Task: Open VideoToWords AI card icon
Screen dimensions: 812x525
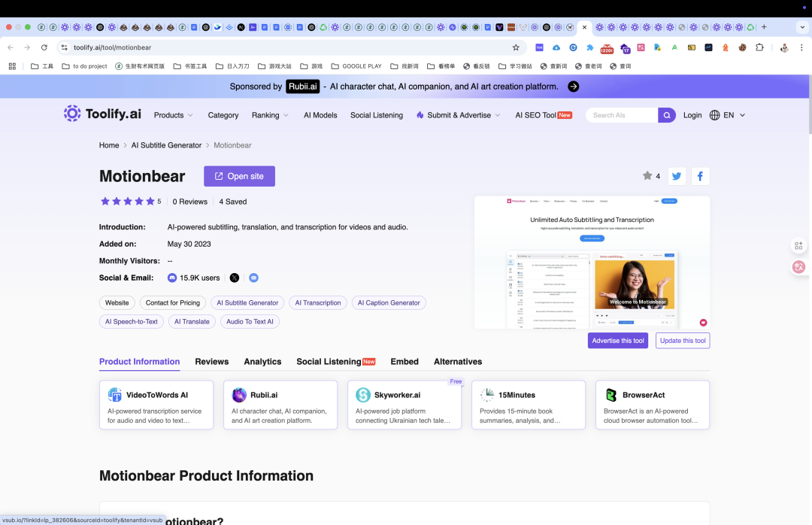Action: point(114,395)
